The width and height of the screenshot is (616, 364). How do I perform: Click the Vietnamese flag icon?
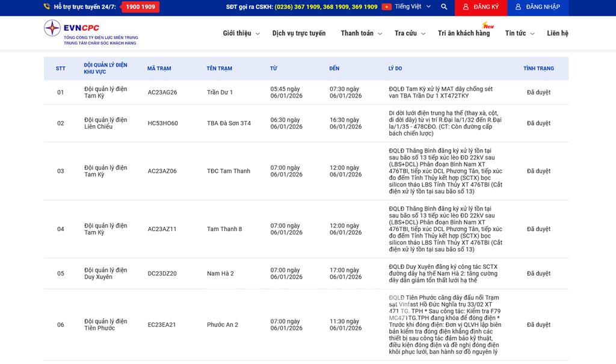(x=387, y=7)
